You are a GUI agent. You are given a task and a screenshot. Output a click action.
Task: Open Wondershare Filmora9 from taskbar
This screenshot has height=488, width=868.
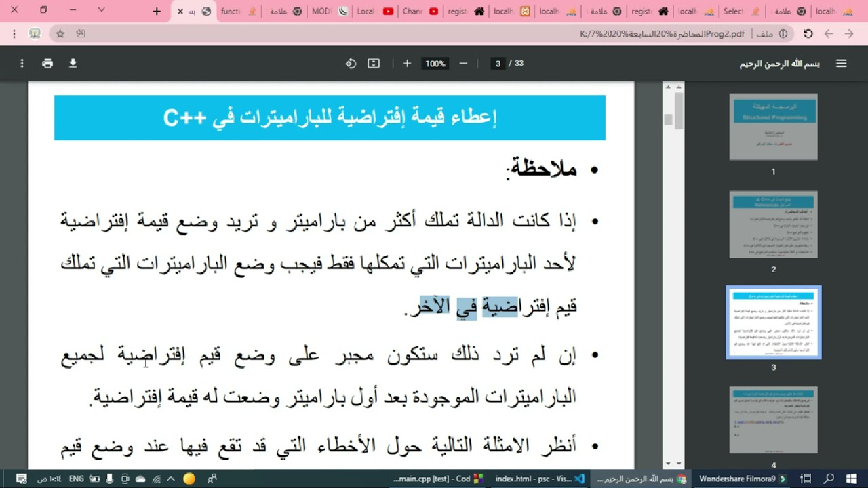point(742,479)
